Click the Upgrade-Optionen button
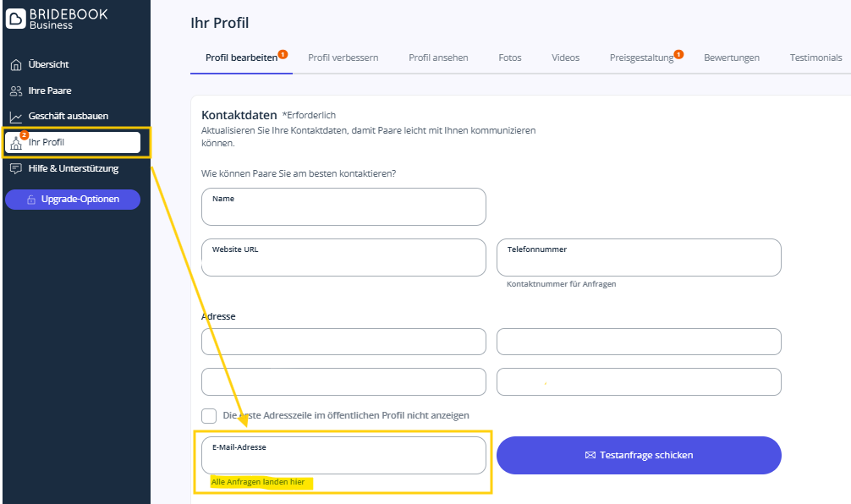 click(73, 200)
